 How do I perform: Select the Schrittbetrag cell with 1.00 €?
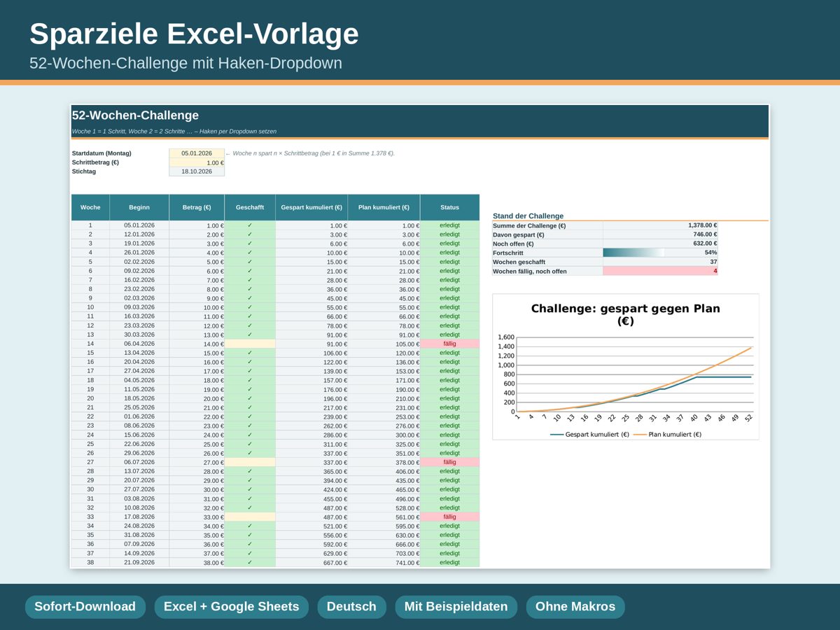[197, 162]
